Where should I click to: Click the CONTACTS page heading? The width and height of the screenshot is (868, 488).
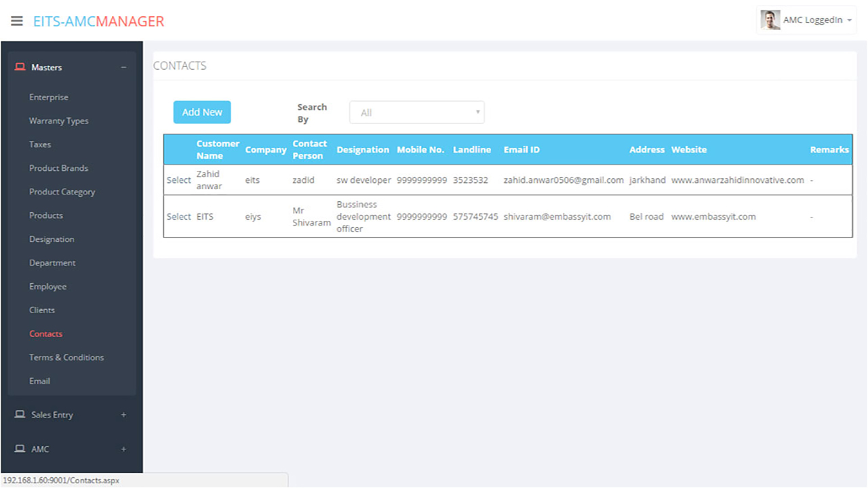point(180,66)
